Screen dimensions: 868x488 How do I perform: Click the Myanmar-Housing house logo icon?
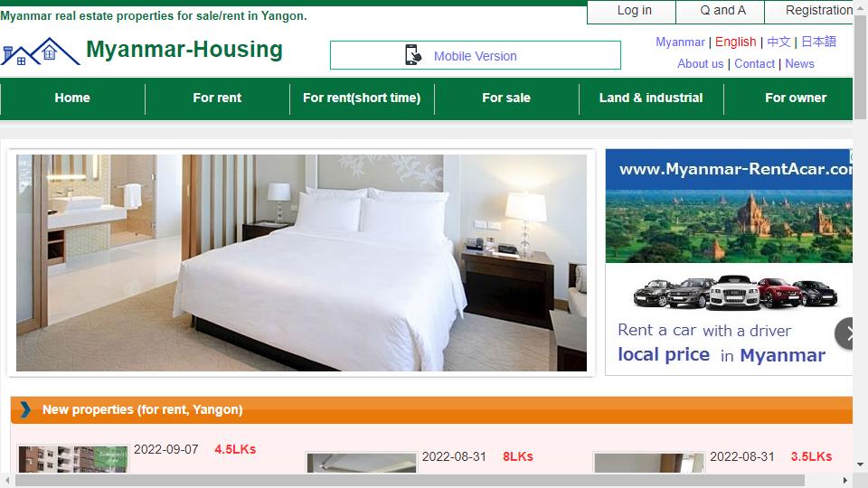41,52
